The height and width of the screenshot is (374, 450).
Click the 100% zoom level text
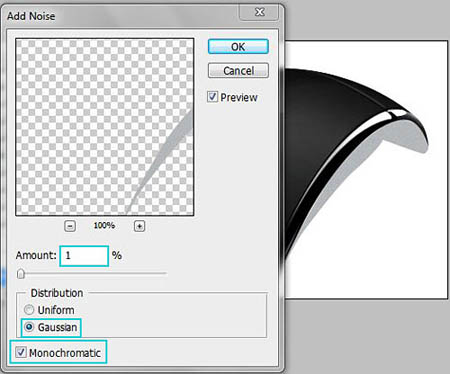tap(104, 226)
